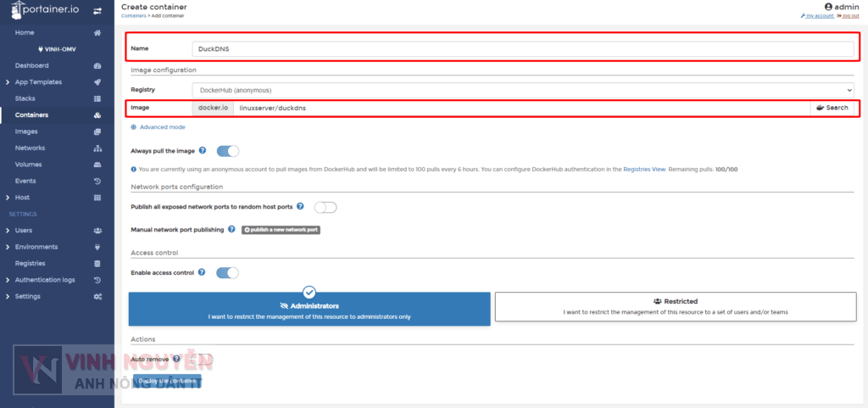Viewport: 868px width, 408px height.
Task: Go to Networks in the sidebar
Action: pos(30,148)
